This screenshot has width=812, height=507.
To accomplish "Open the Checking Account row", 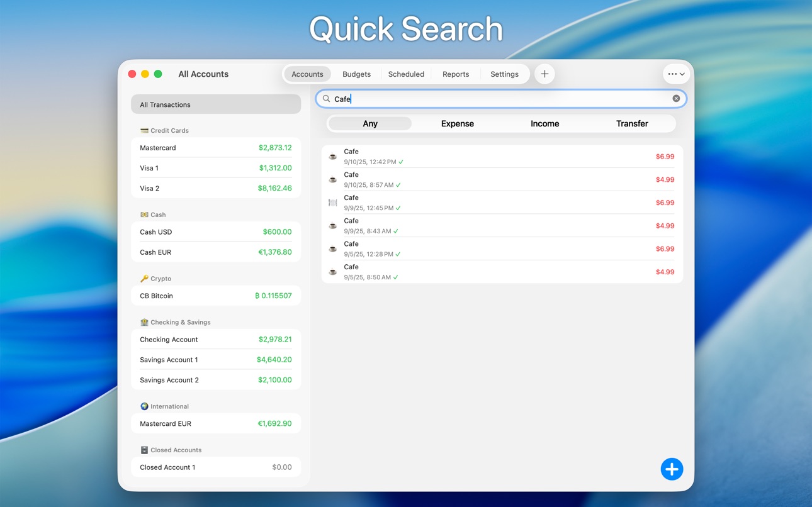I will pyautogui.click(x=216, y=340).
